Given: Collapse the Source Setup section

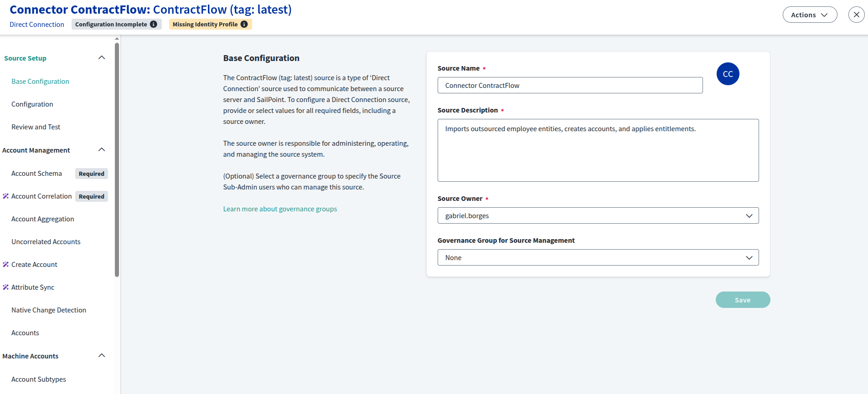Looking at the screenshot, I should click(x=102, y=58).
